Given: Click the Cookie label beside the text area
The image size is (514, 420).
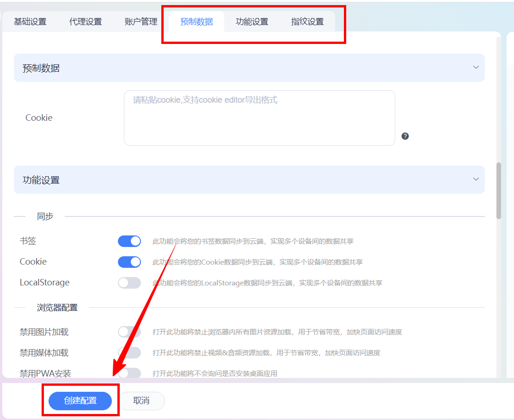Looking at the screenshot, I should pyautogui.click(x=39, y=118).
